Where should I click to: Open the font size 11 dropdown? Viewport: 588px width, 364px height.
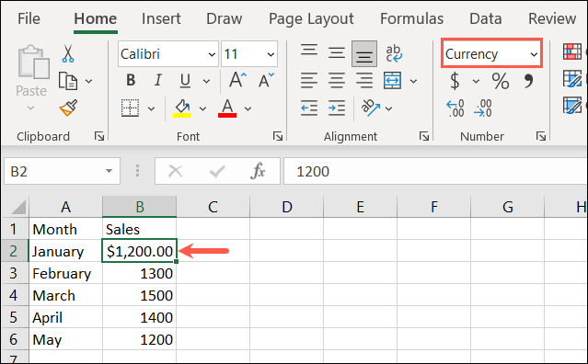tap(271, 54)
